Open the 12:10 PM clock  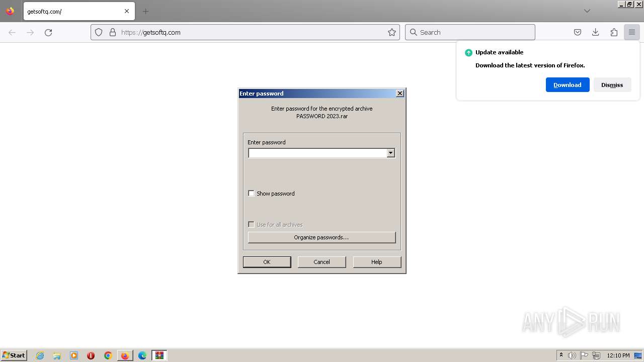pos(618,355)
